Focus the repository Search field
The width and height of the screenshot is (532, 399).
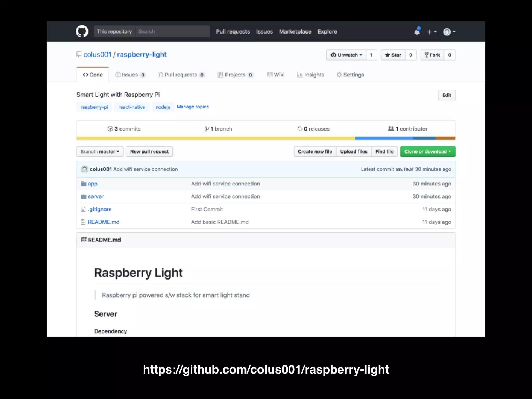click(x=172, y=31)
